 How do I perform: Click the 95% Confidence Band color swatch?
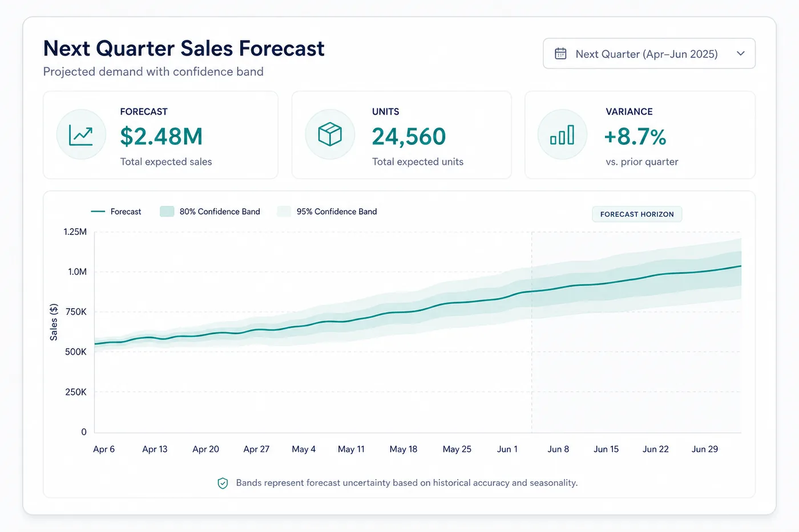284,212
